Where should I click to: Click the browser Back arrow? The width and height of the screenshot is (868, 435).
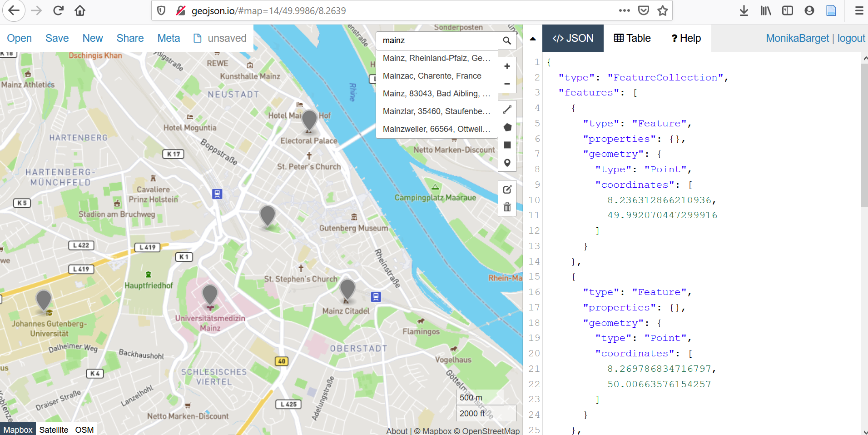tap(14, 10)
